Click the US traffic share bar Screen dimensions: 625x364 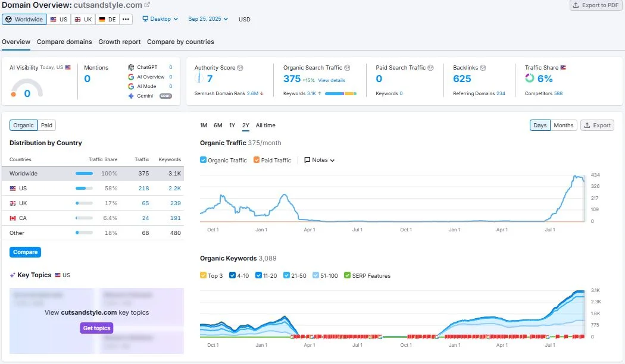click(x=84, y=189)
